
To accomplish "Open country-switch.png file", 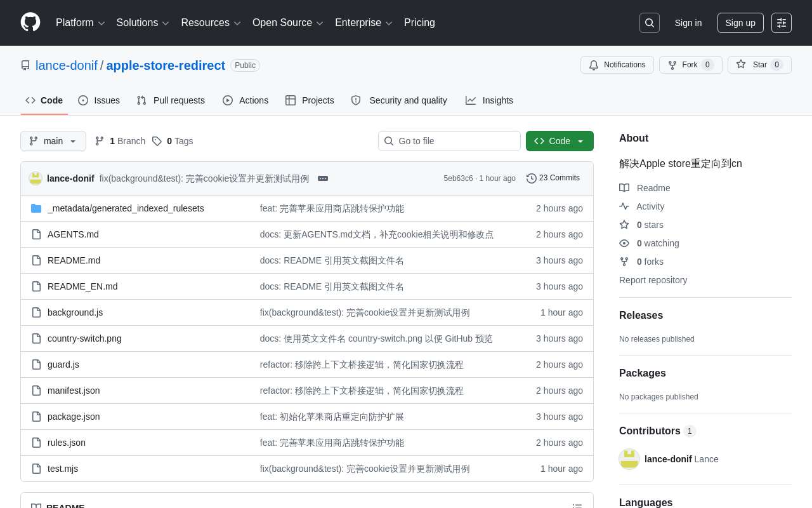I will (x=84, y=338).
